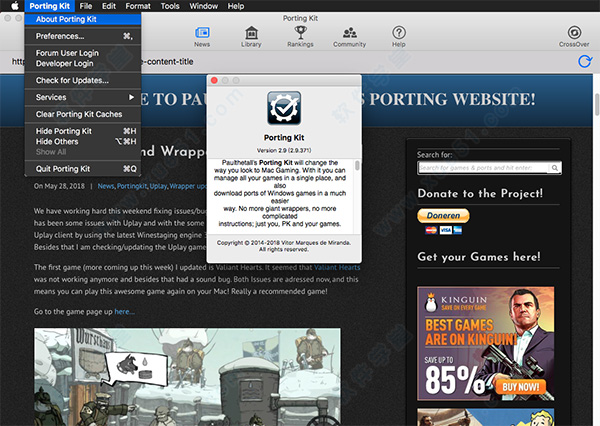The height and width of the screenshot is (426, 600).
Task: Click the 'Search for:' label
Action: click(x=434, y=155)
